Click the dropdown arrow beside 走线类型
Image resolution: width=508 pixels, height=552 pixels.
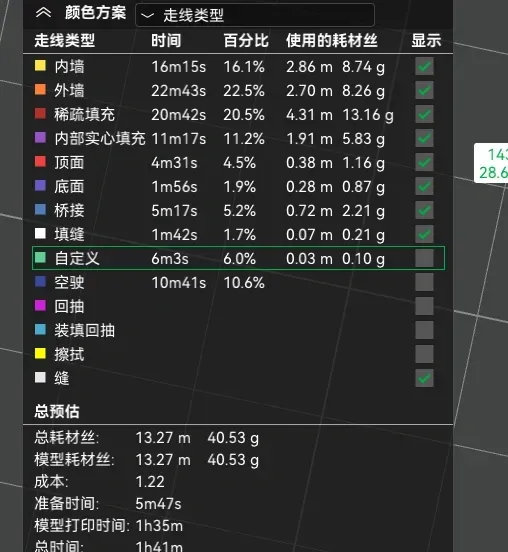[x=147, y=15]
